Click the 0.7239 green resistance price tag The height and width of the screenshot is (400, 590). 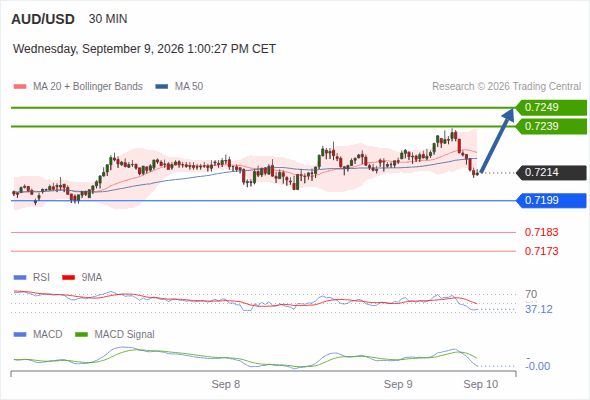pos(551,126)
